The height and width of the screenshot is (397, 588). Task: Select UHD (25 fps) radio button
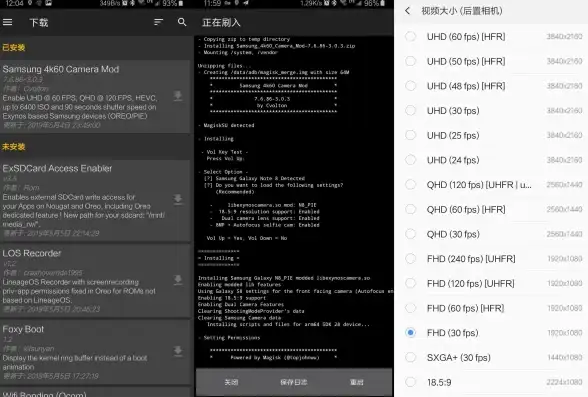click(411, 135)
